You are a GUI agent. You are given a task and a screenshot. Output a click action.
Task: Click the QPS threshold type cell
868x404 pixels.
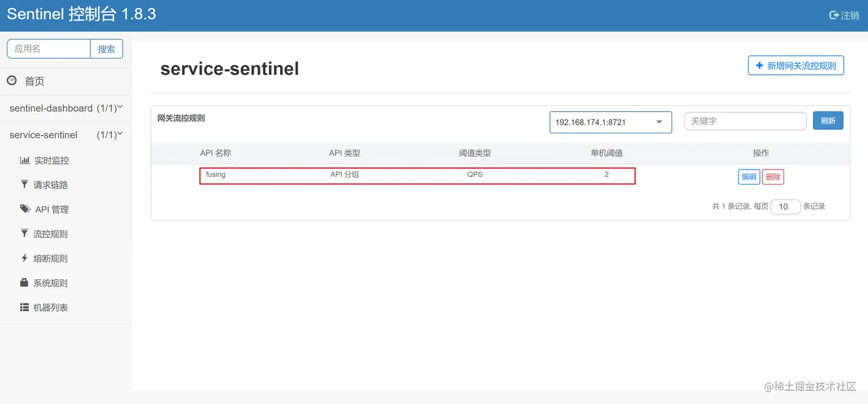click(x=475, y=174)
